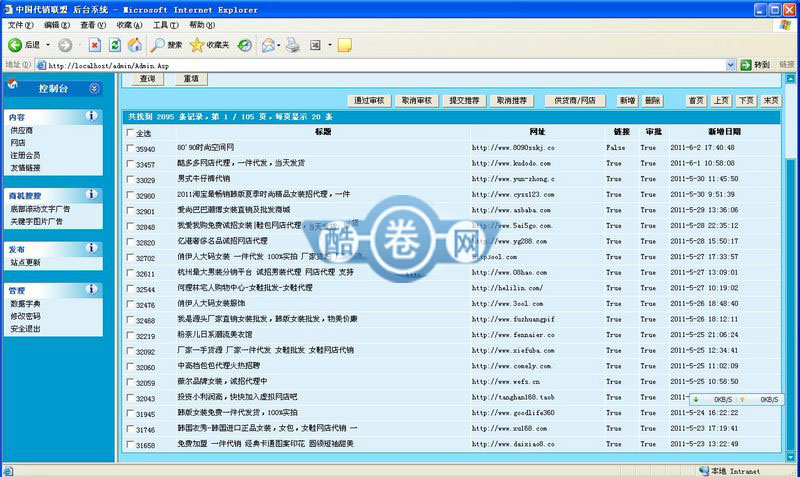Open the address bar dropdown arrow
800x477 pixels.
(x=731, y=65)
